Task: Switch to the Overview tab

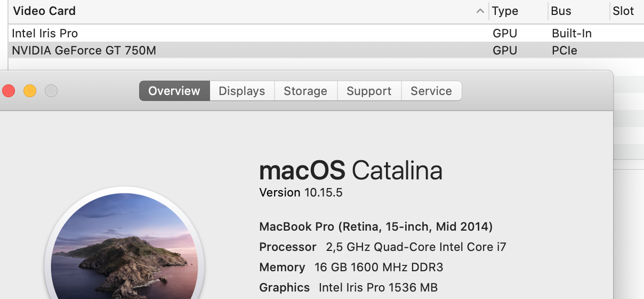Action: pyautogui.click(x=174, y=91)
